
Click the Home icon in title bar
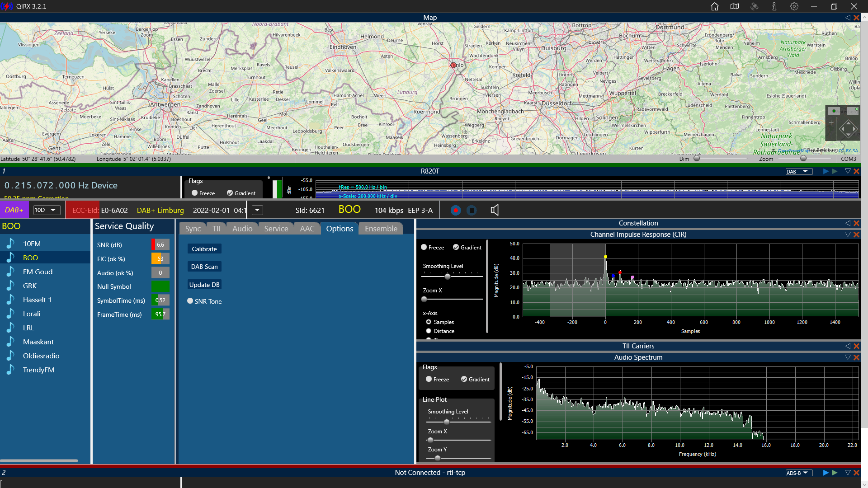coord(714,6)
